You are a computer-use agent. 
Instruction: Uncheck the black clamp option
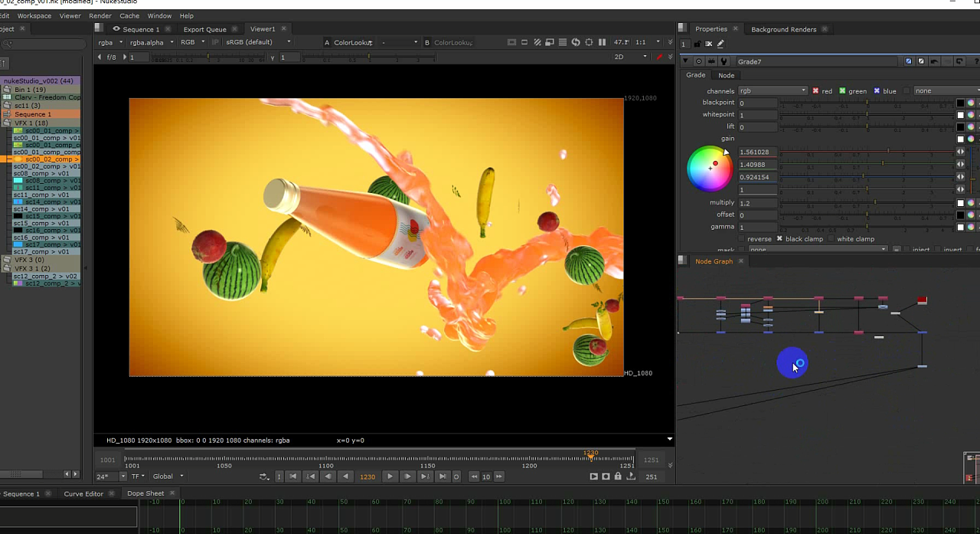779,239
